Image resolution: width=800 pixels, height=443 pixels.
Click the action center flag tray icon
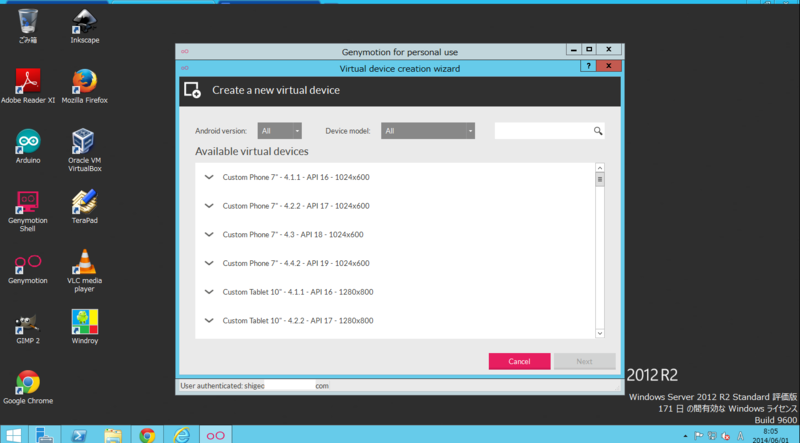coord(698,436)
